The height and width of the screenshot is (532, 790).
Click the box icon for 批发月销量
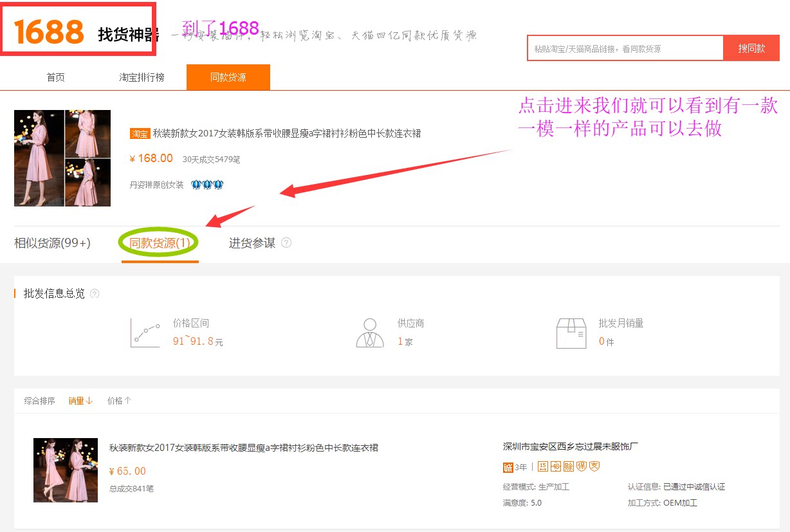(571, 333)
